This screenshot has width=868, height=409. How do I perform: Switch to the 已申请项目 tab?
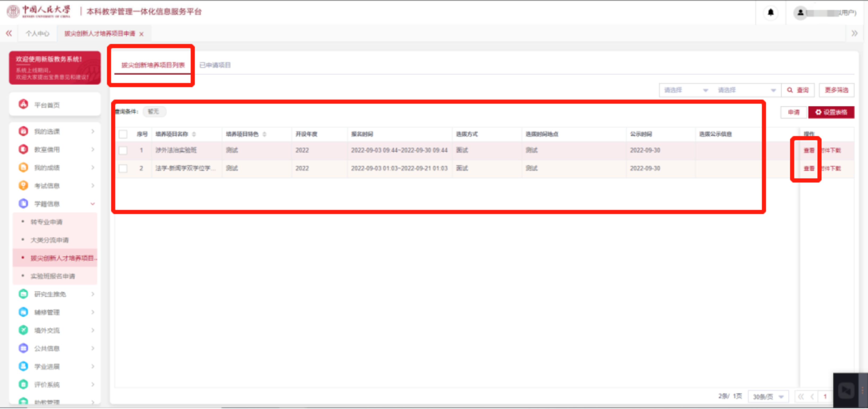215,65
